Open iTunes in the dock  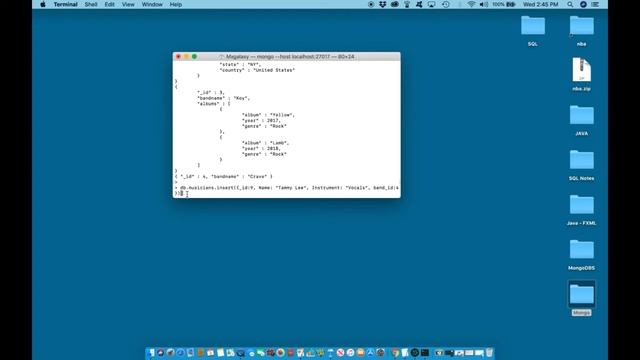pyautogui.click(x=350, y=353)
